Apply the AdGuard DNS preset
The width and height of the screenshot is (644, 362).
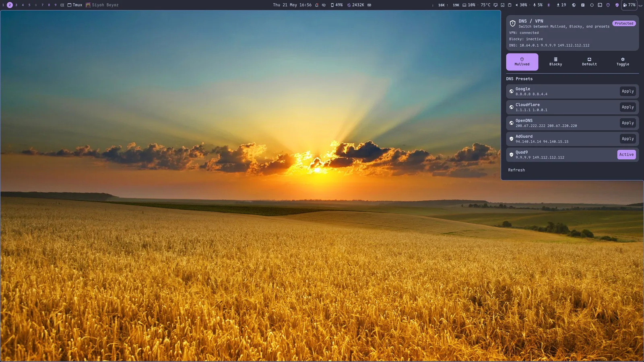pyautogui.click(x=627, y=139)
